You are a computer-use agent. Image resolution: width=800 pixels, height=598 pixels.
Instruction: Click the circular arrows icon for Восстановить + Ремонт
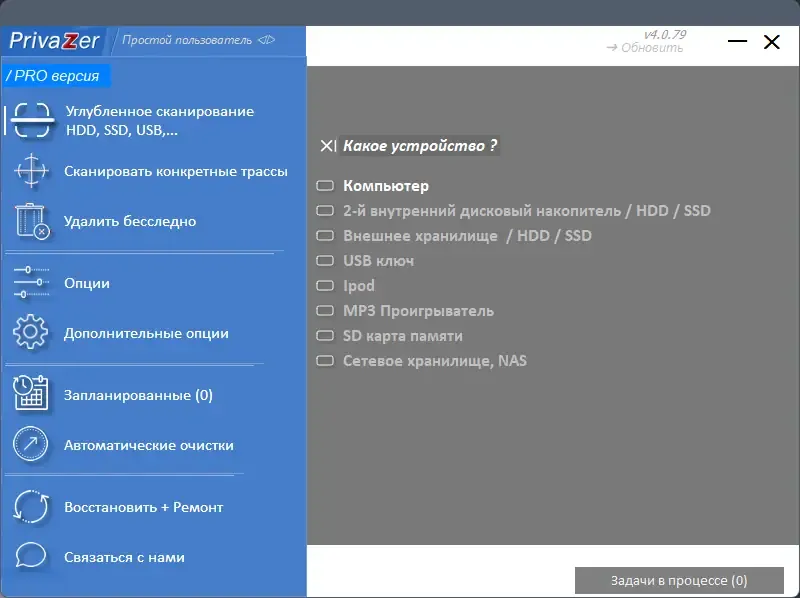tap(31, 507)
